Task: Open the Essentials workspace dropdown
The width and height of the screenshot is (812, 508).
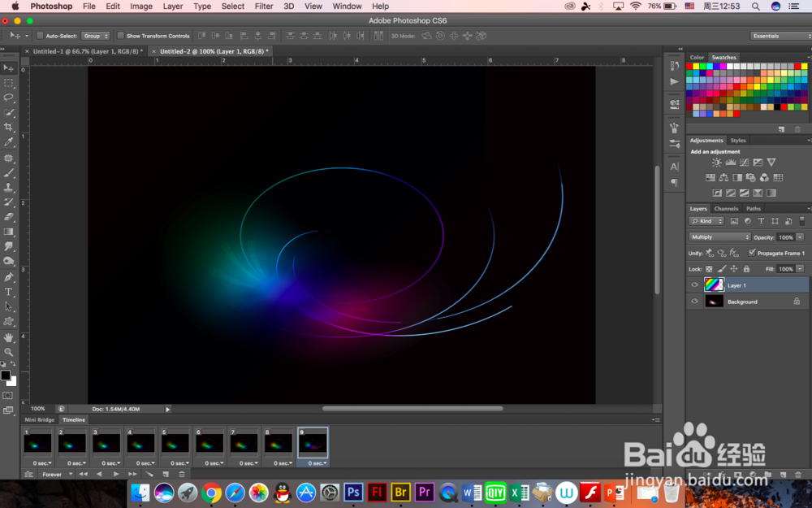Action: pyautogui.click(x=781, y=36)
